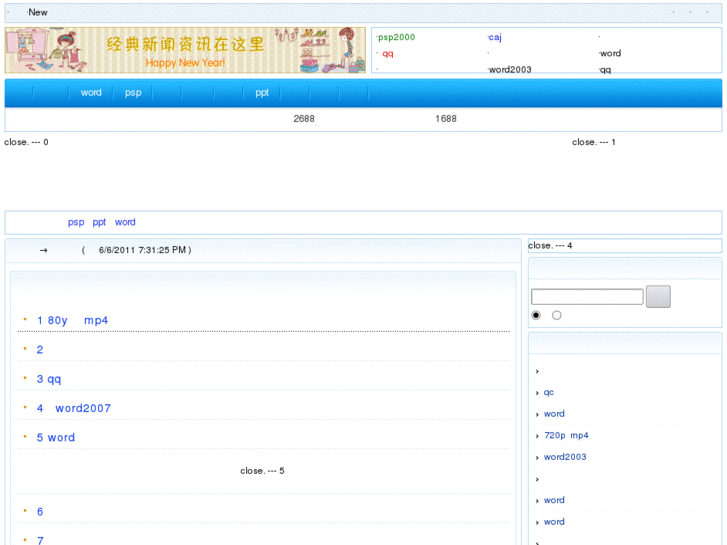Image resolution: width=727 pixels, height=545 pixels.
Task: Open the green psp2000 link
Action: coord(397,37)
